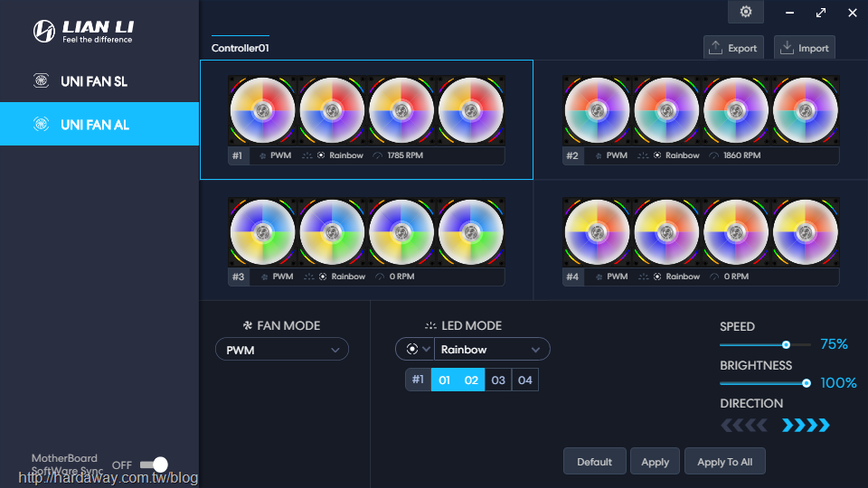Viewport: 868px width, 488px height.
Task: Click the LED MODE sparkle icon
Action: [430, 326]
